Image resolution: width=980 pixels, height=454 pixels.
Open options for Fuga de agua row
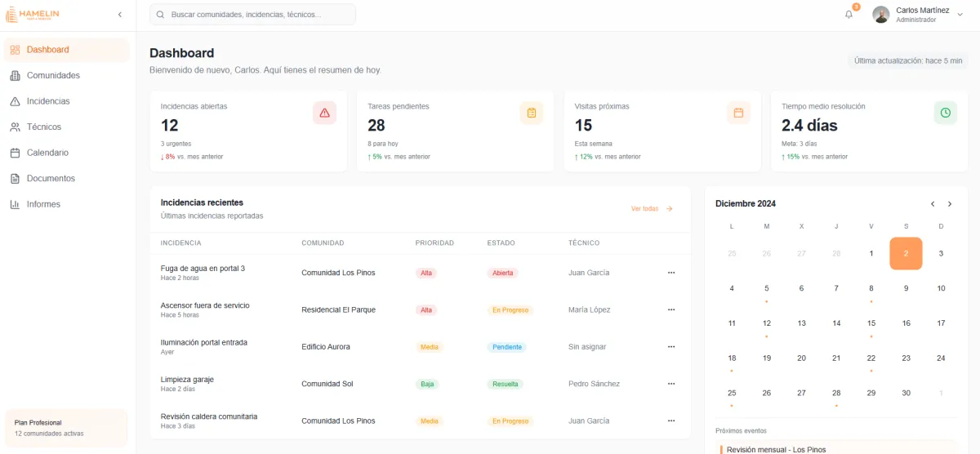coord(671,273)
